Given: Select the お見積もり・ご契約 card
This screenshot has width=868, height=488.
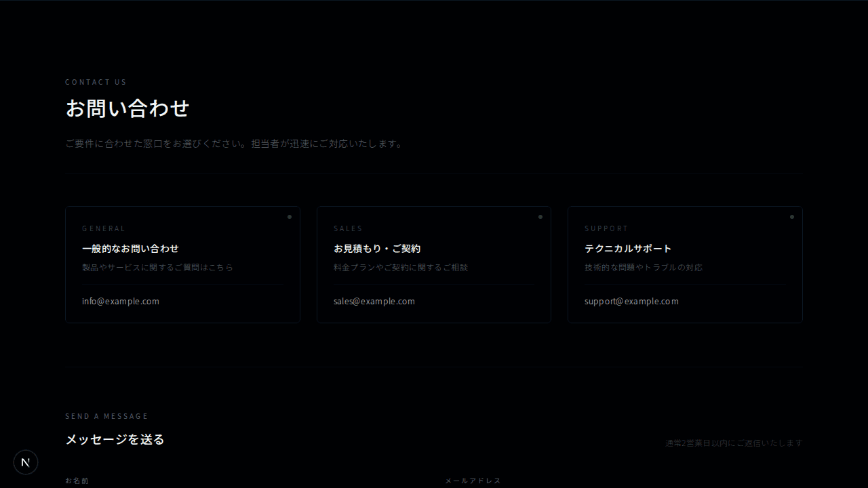Looking at the screenshot, I should coord(433,264).
